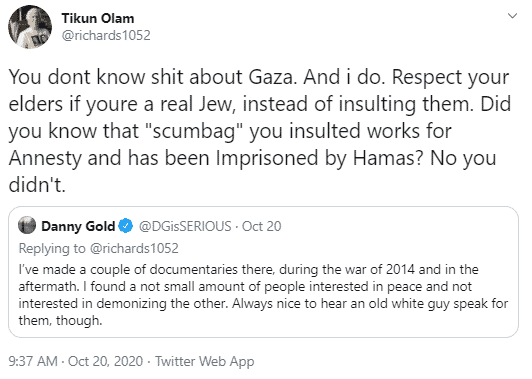Click the word Annesty in tweet
The height and width of the screenshot is (379, 532).
(45, 158)
